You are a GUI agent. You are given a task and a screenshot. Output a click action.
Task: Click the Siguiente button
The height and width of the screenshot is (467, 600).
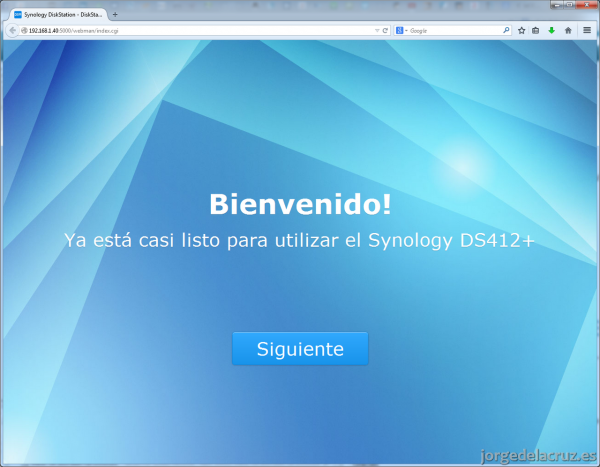tap(300, 348)
